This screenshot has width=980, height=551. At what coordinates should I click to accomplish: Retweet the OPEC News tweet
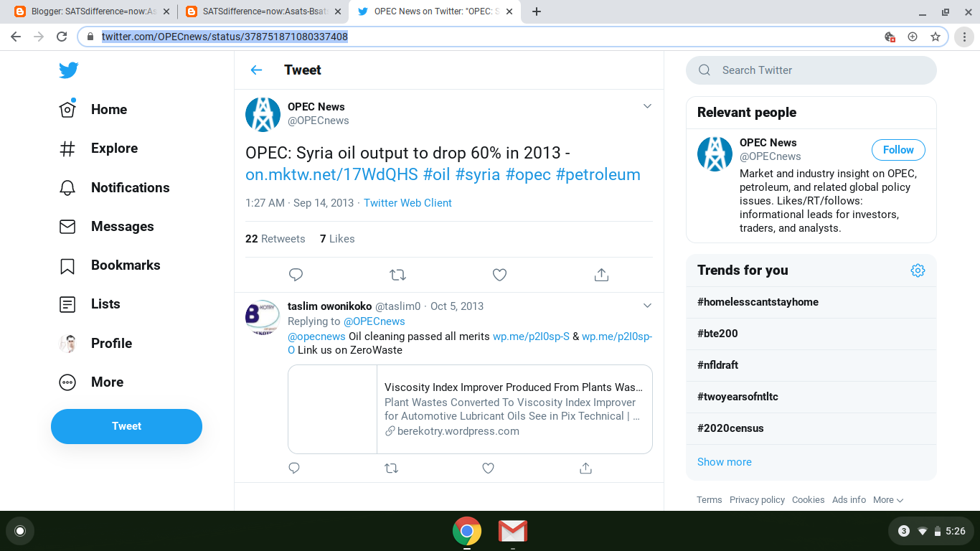[x=397, y=275]
